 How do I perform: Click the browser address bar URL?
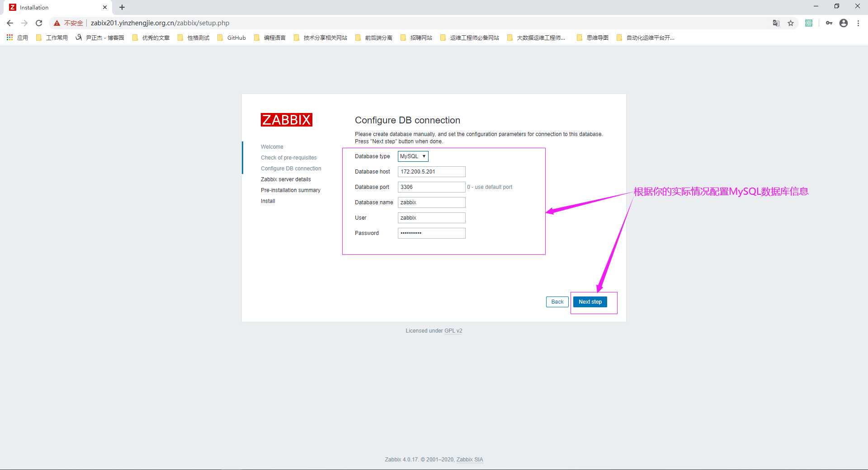160,23
